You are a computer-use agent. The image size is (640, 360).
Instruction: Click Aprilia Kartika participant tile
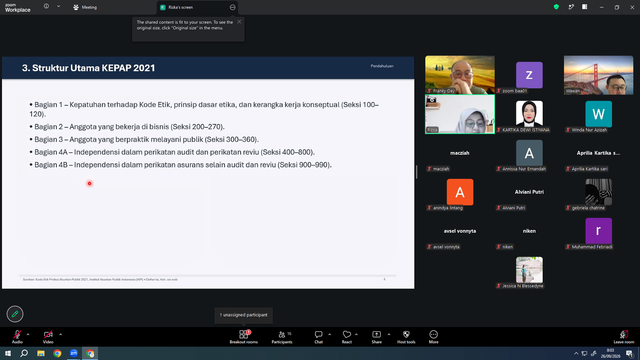pyautogui.click(x=598, y=153)
